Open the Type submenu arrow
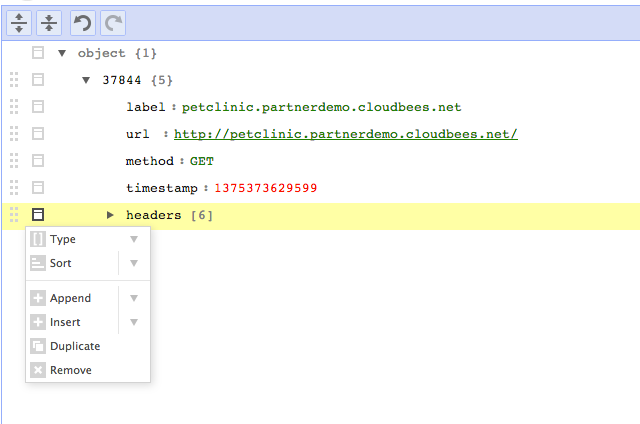The image size is (640, 424). pyautogui.click(x=134, y=239)
